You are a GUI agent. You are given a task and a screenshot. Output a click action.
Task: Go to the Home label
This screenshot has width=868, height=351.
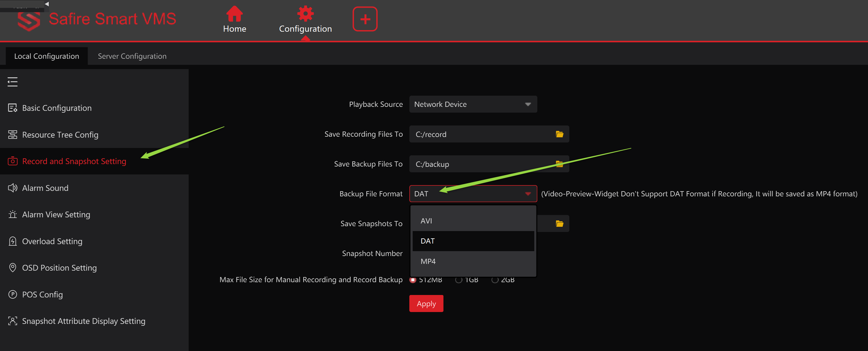(x=234, y=29)
